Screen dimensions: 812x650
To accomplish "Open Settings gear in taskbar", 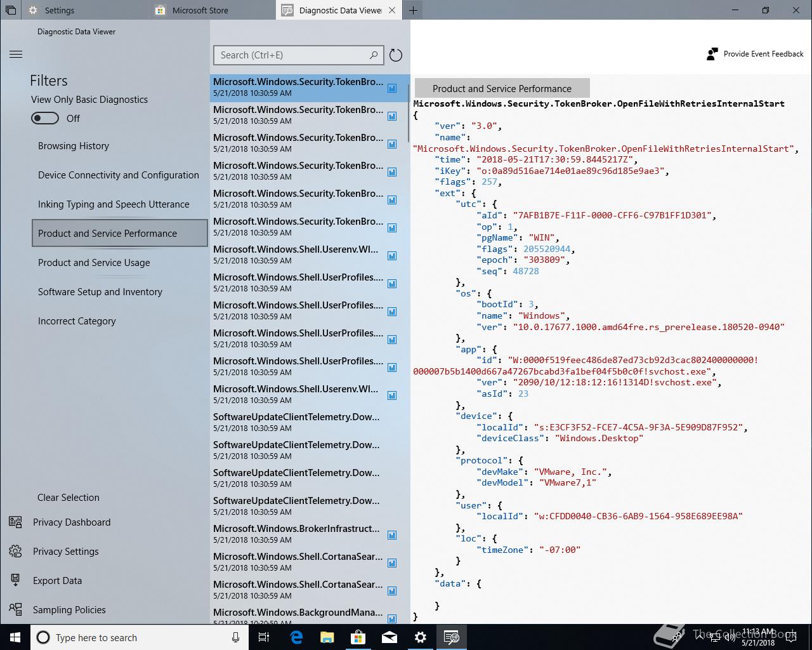I will click(421, 637).
